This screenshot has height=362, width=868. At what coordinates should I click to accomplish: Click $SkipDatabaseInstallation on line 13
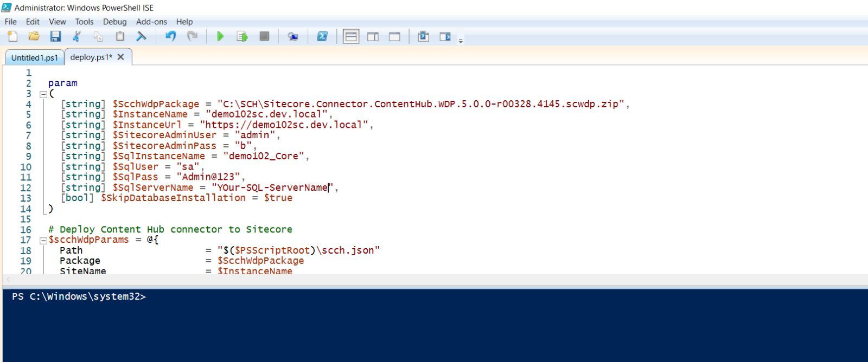(173, 198)
